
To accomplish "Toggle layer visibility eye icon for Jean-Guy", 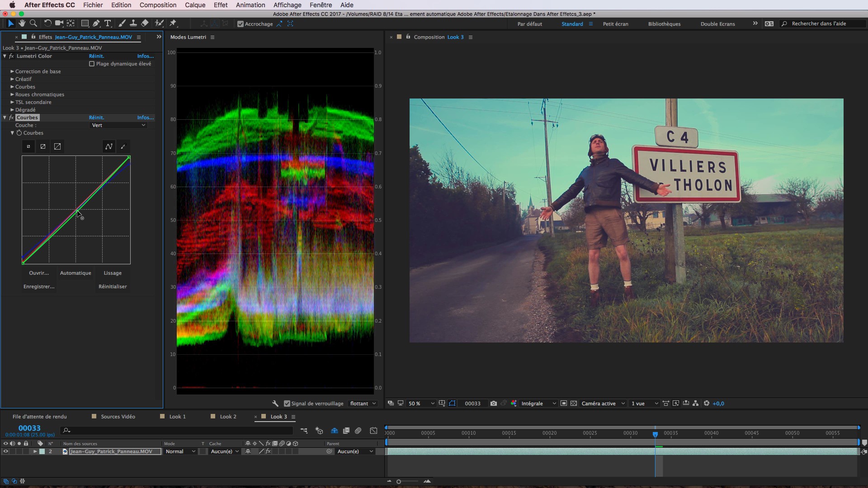I will pos(5,451).
